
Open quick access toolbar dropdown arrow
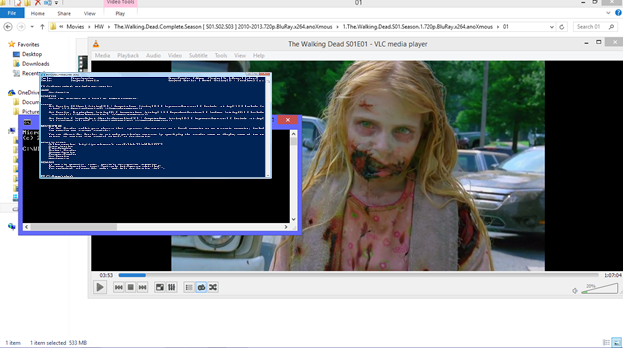(56, 3)
